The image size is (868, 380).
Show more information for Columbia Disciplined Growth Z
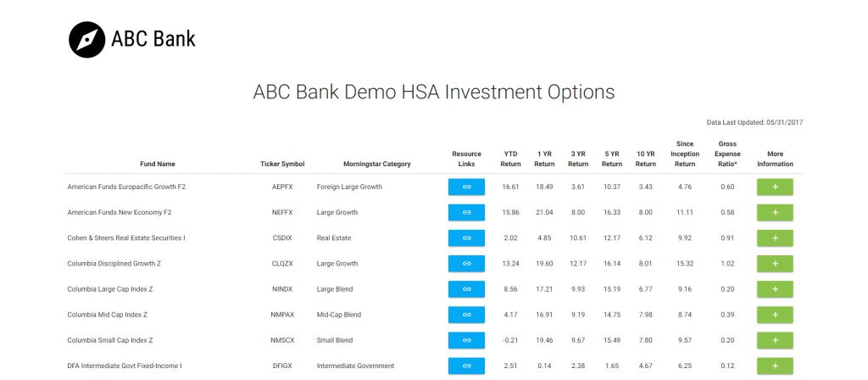[775, 264]
